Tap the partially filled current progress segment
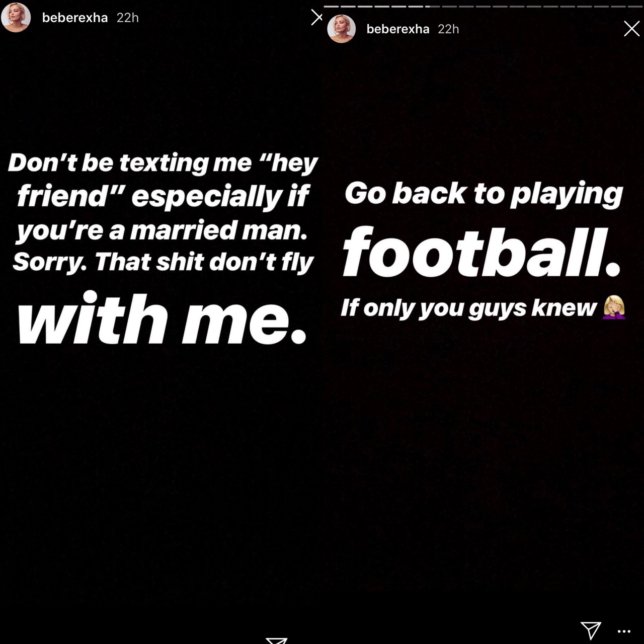This screenshot has width=644, height=644. point(432,7)
